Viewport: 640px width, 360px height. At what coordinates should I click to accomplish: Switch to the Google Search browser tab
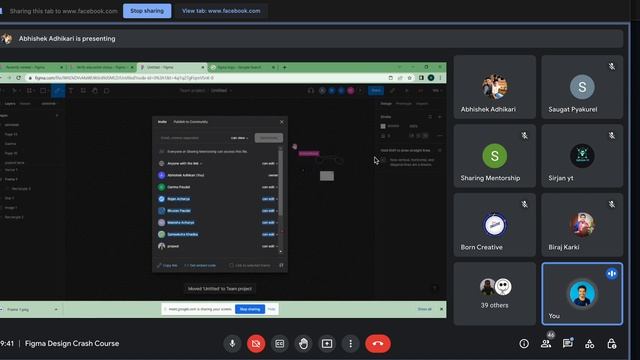242,67
